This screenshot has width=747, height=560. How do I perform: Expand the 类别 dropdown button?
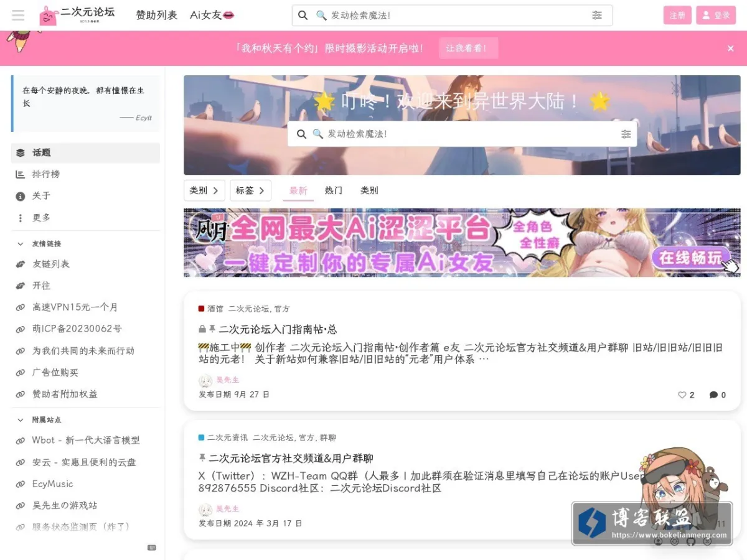pyautogui.click(x=204, y=190)
